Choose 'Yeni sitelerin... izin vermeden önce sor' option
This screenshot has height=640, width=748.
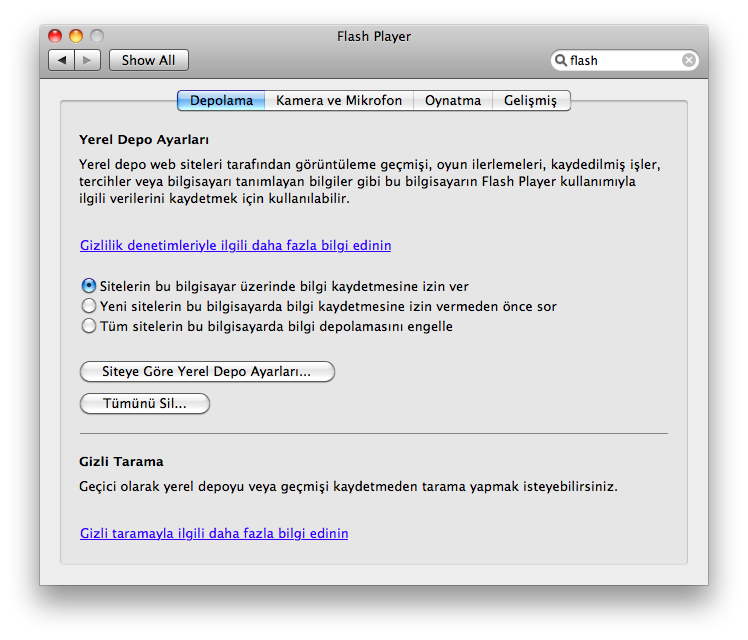pyautogui.click(x=89, y=306)
